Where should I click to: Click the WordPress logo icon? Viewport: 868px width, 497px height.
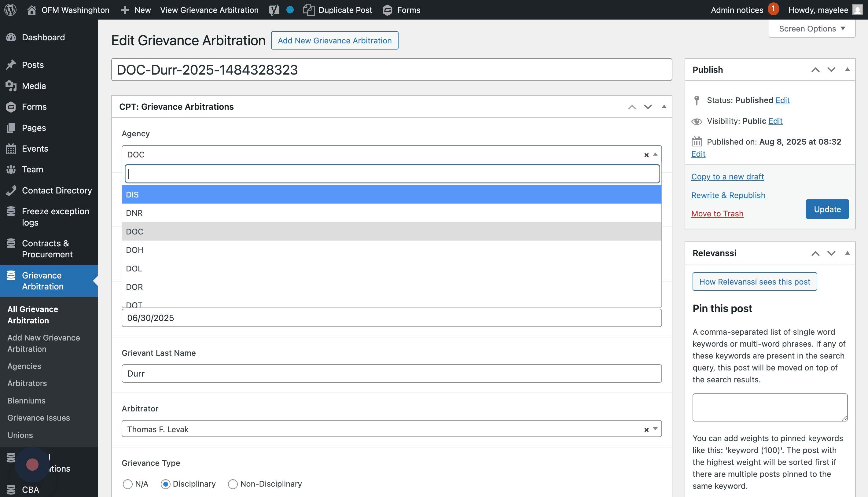tap(11, 9)
